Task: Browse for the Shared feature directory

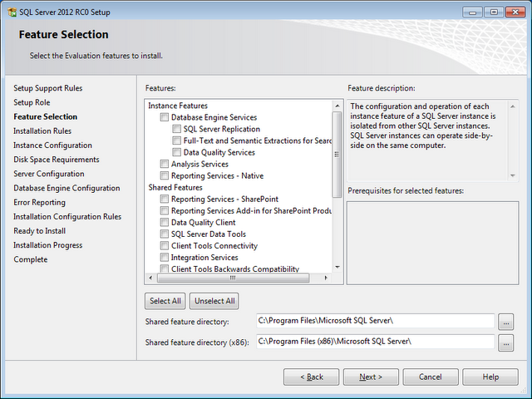Action: click(x=506, y=322)
